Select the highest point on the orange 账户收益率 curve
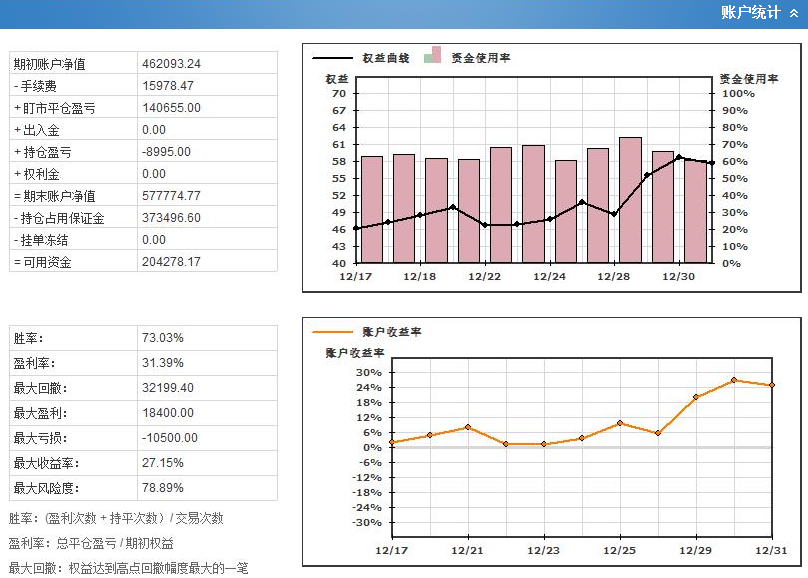Image resolution: width=808 pixels, height=578 pixels. pyautogui.click(x=734, y=380)
